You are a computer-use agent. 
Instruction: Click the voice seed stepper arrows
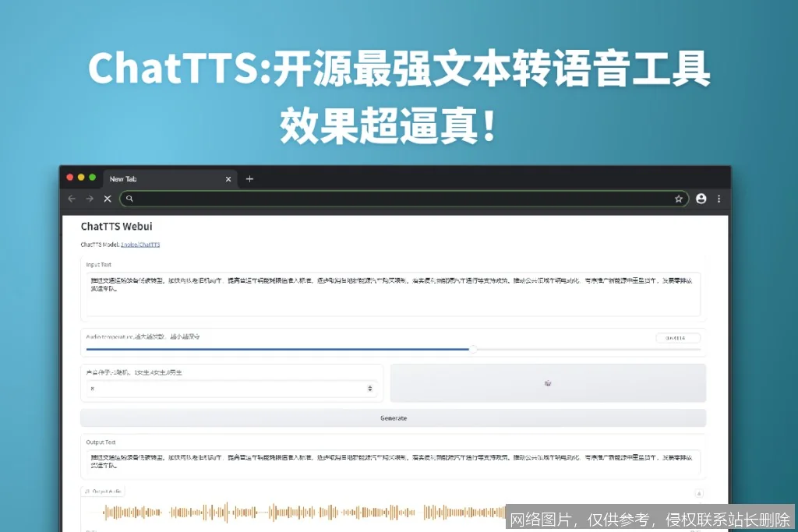[370, 389]
